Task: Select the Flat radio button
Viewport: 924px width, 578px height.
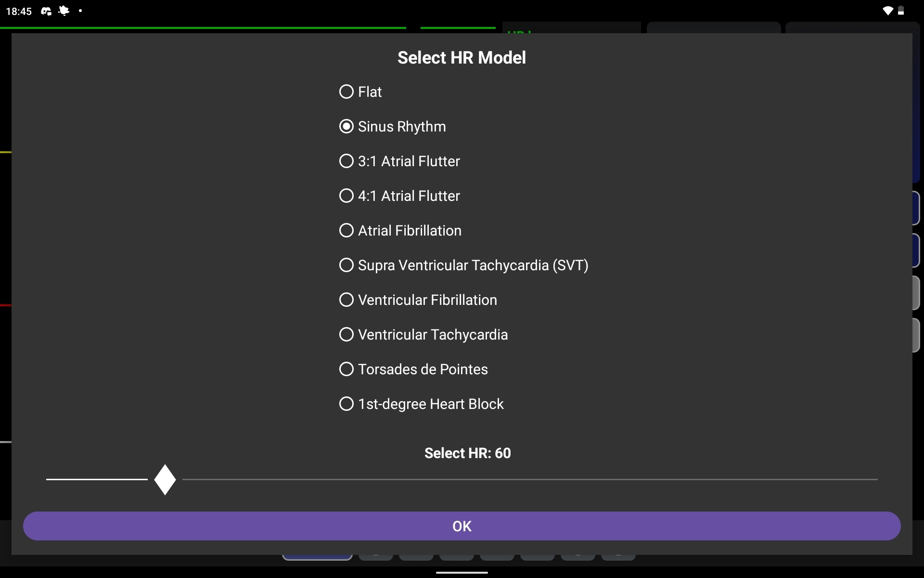Action: (x=346, y=92)
